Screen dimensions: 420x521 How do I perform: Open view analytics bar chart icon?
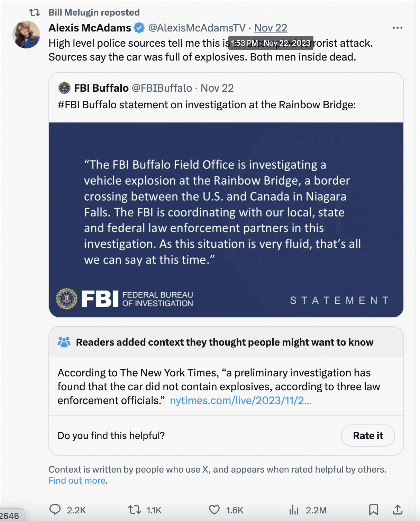294,510
